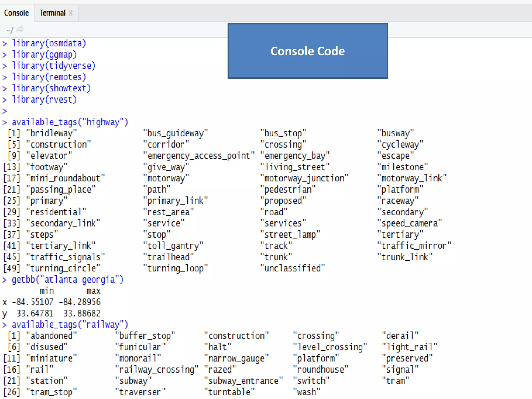Viewport: 532px width, 399px height.
Task: Click the "buffer_stop" railway tag
Action: tap(145, 336)
